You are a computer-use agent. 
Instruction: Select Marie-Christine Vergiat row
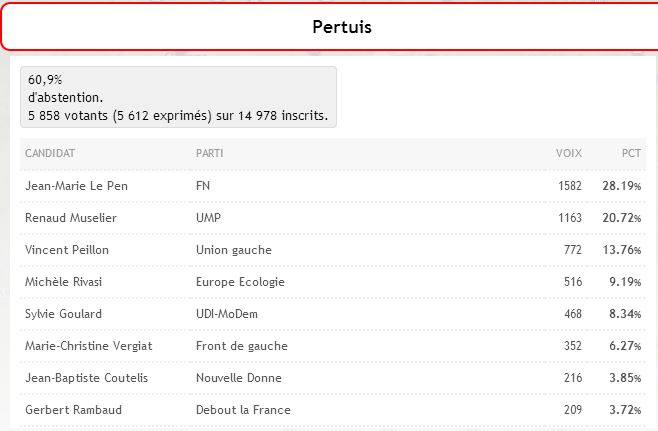(332, 346)
